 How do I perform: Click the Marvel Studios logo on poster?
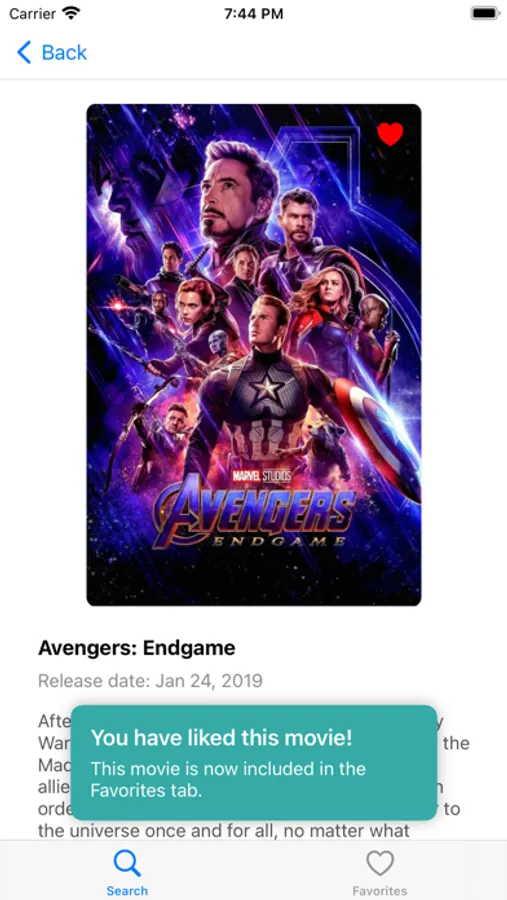pos(262,476)
